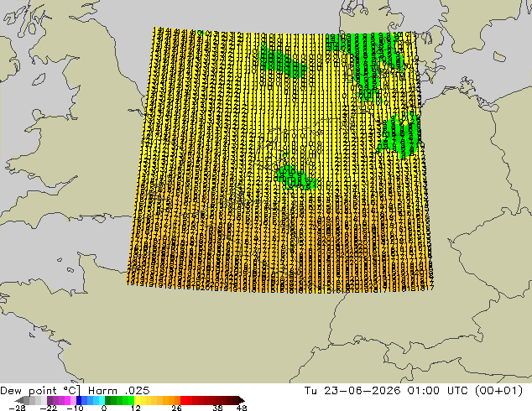Click the dark green swatch just right of 0

[107, 400]
